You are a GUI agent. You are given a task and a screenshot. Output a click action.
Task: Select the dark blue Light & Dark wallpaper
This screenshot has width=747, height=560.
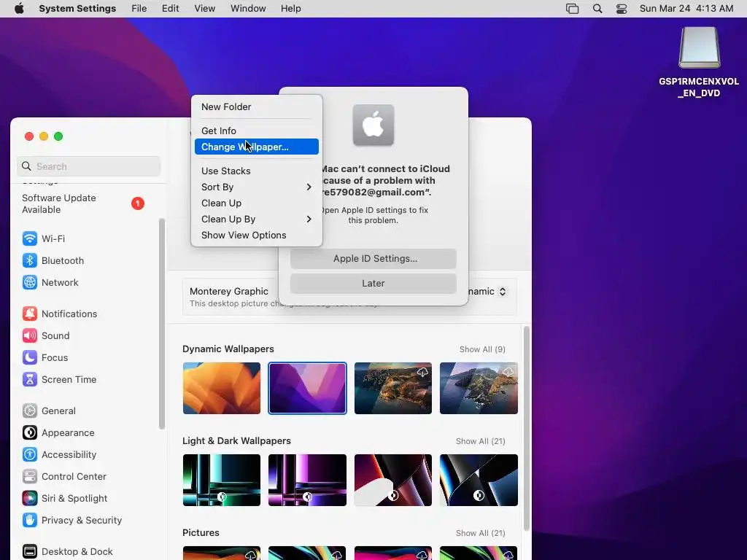(x=479, y=480)
